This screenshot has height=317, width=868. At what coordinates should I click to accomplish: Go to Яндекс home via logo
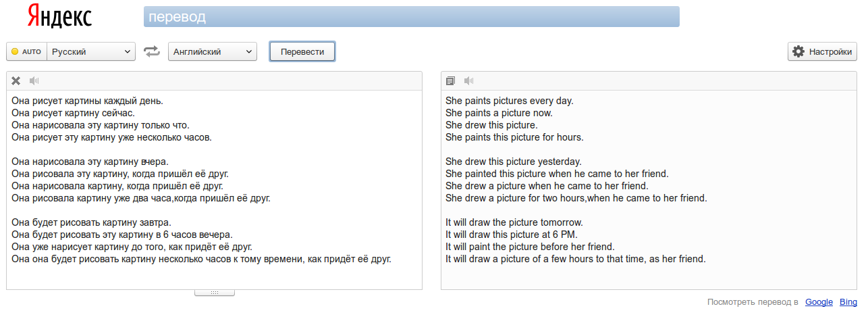[x=60, y=16]
